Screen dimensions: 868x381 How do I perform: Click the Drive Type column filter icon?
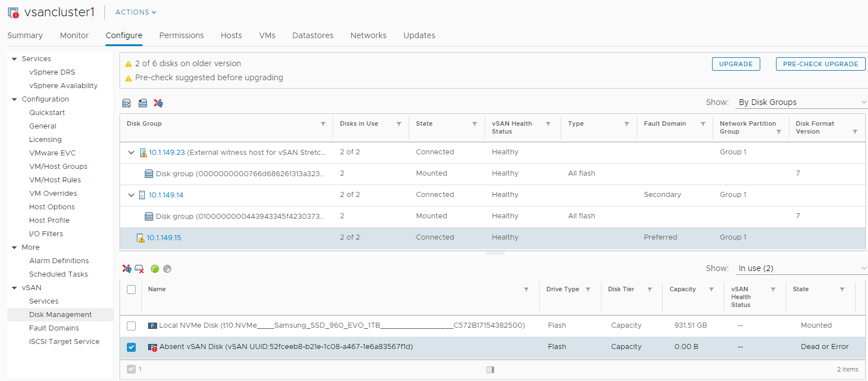(587, 290)
